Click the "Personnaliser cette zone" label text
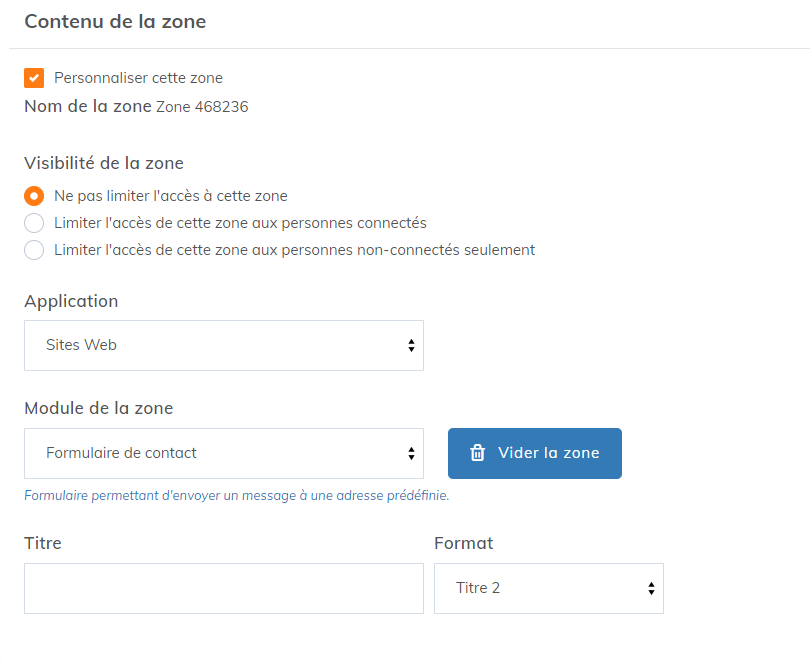This screenshot has width=810, height=659. pyautogui.click(x=138, y=78)
